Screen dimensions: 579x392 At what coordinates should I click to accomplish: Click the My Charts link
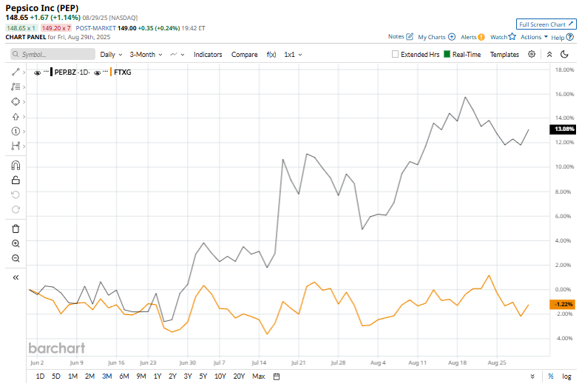pos(432,37)
